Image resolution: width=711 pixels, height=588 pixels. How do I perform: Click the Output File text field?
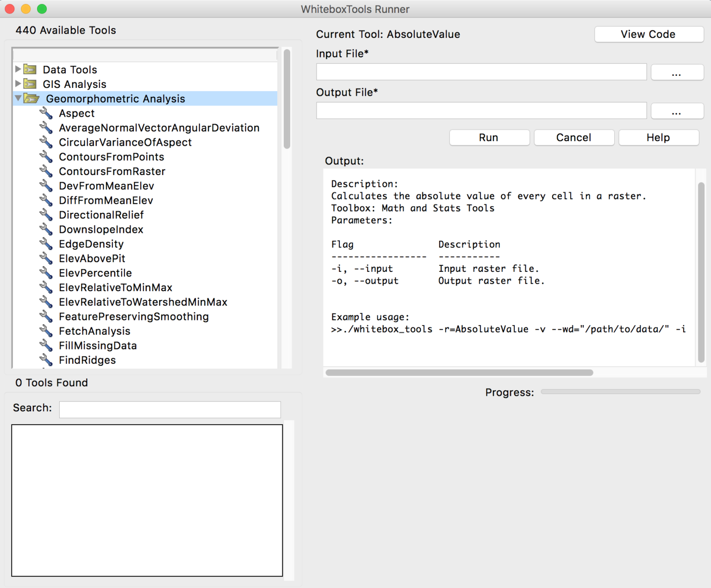pyautogui.click(x=481, y=110)
